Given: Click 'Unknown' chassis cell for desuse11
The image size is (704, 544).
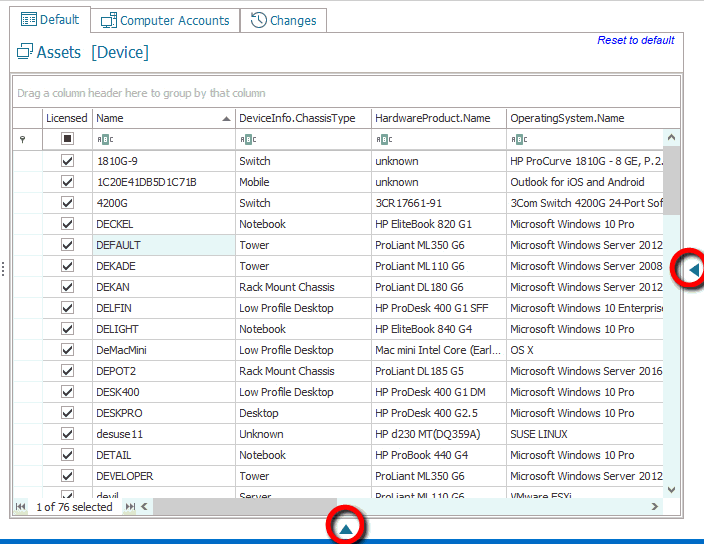Looking at the screenshot, I should (x=304, y=434).
